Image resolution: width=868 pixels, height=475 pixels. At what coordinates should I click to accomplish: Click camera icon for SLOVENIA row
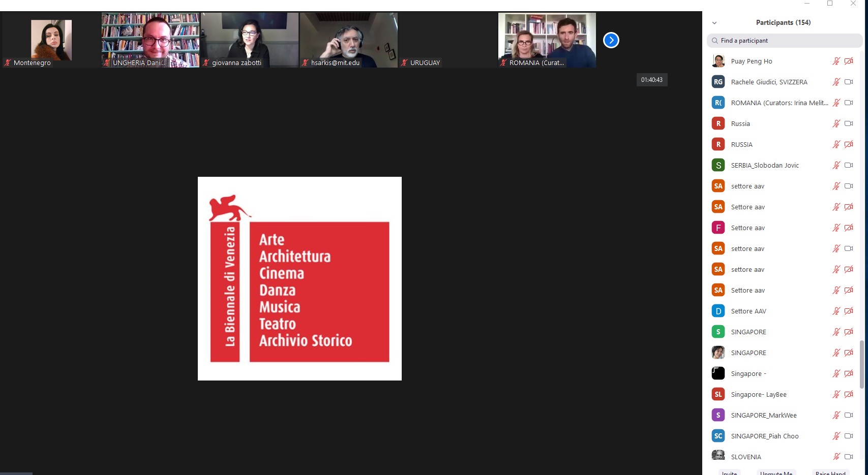tap(849, 457)
